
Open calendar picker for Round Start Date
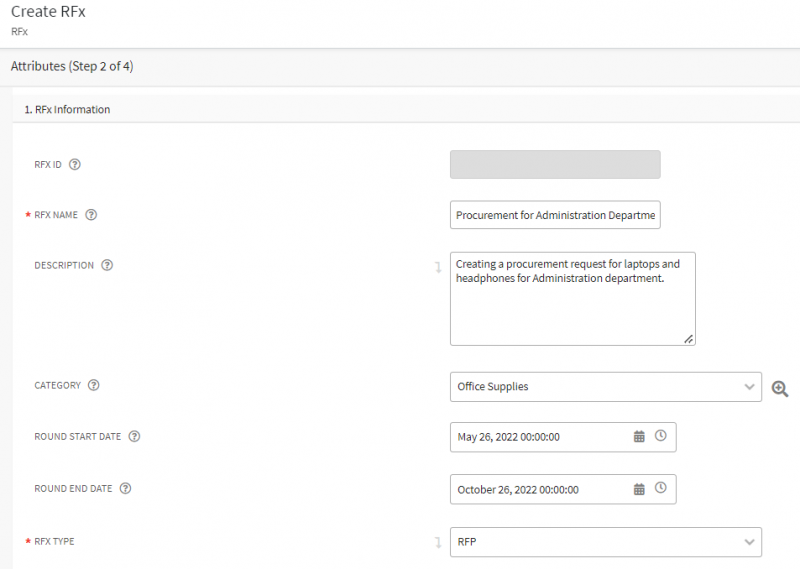click(639, 436)
